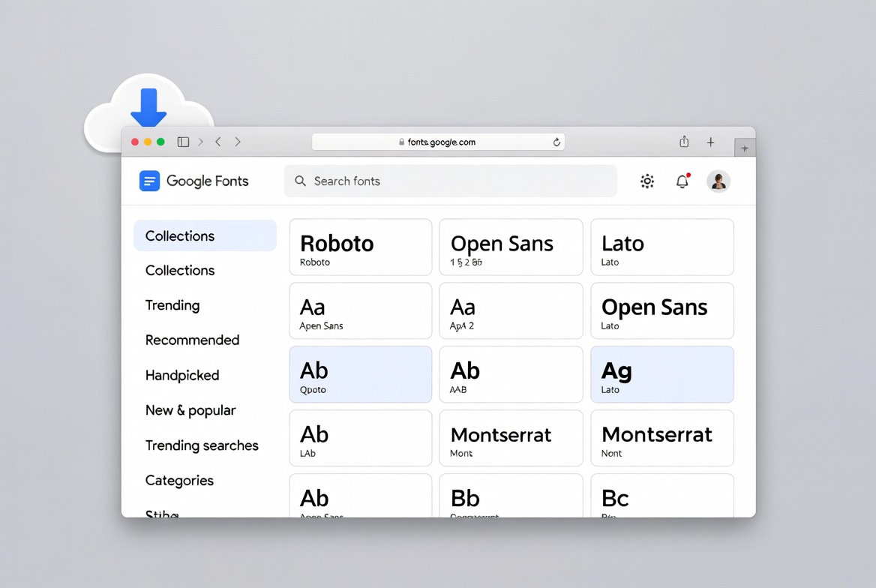Image resolution: width=876 pixels, height=588 pixels.
Task: Open the Bc font card
Action: coord(662,496)
